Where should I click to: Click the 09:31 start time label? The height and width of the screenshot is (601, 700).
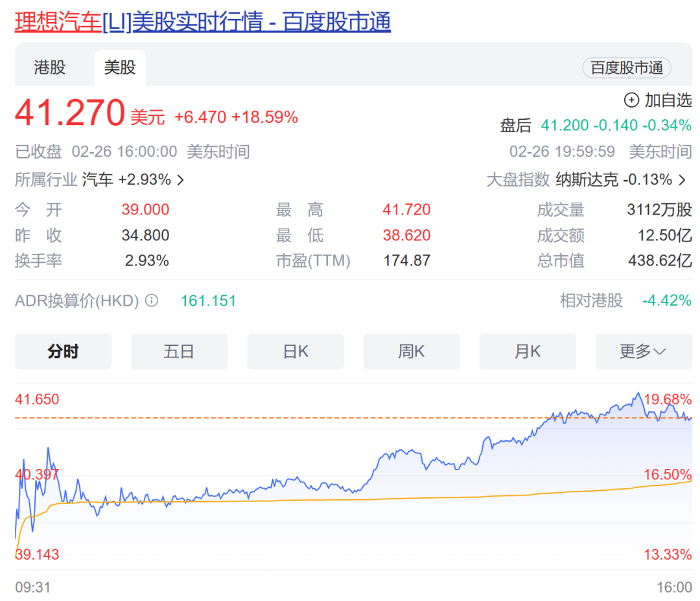(32, 587)
